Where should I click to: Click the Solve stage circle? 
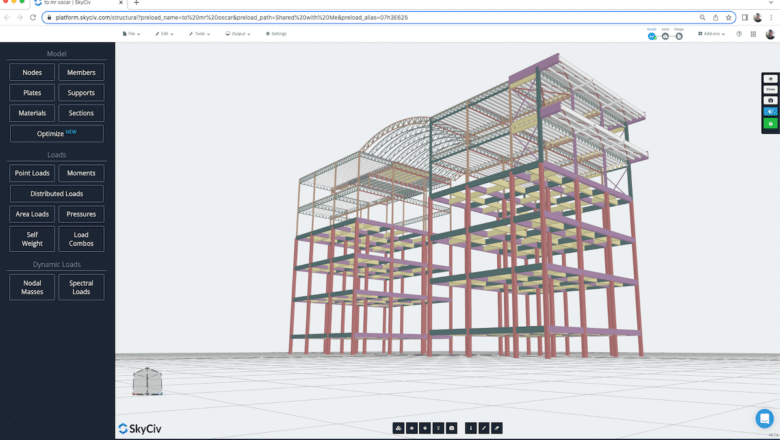point(665,36)
